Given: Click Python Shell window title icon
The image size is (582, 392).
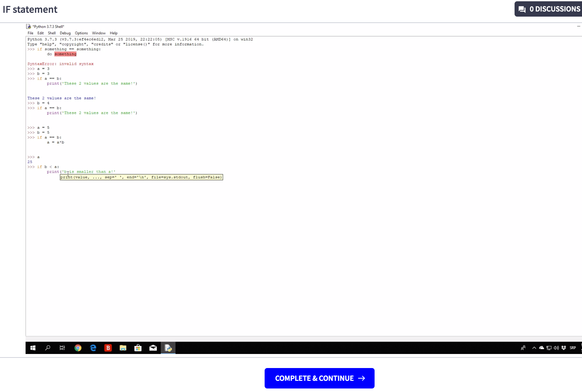Looking at the screenshot, I should pos(29,27).
